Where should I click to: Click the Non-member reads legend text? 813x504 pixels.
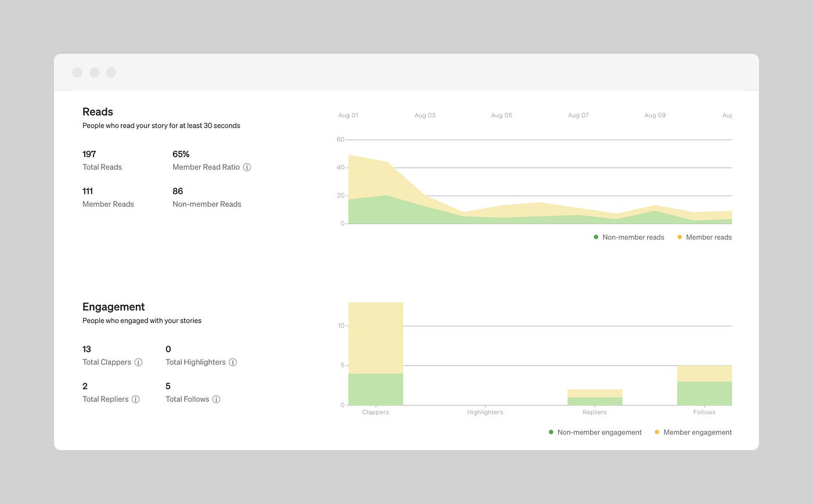point(633,237)
